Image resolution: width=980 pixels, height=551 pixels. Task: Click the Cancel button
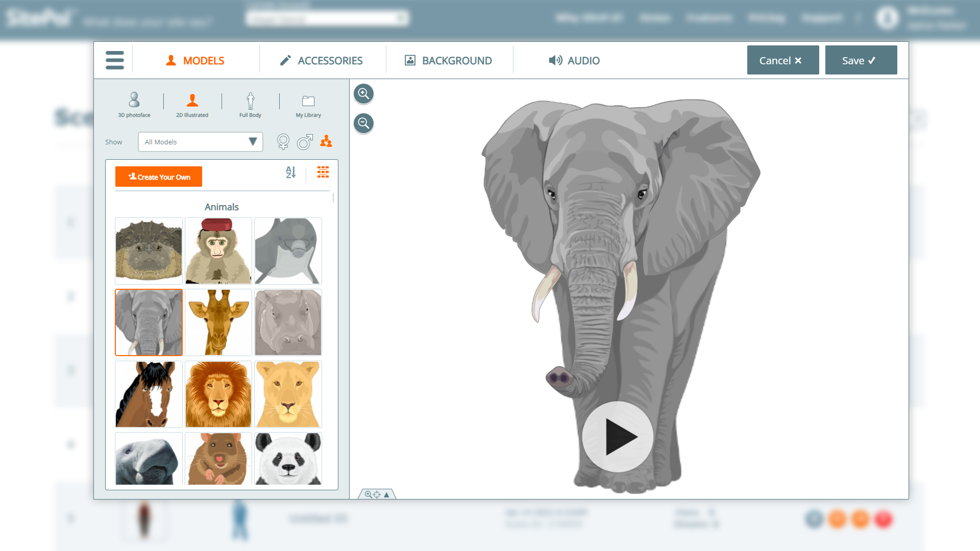coord(783,60)
